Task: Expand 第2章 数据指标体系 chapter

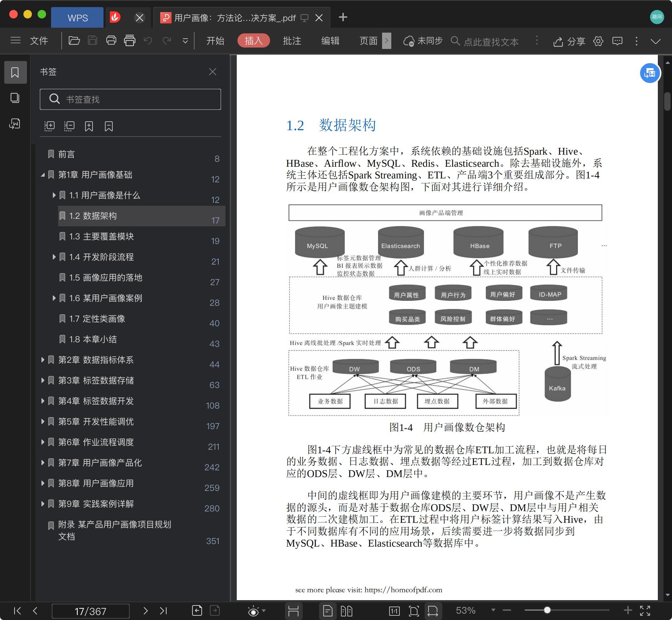Action: (x=43, y=360)
